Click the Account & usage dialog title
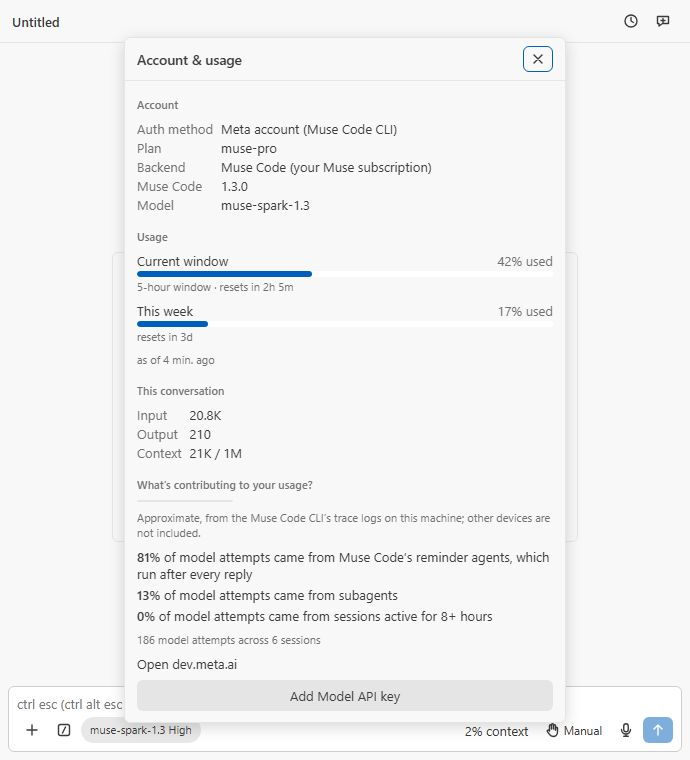This screenshot has height=760, width=690. (x=189, y=61)
